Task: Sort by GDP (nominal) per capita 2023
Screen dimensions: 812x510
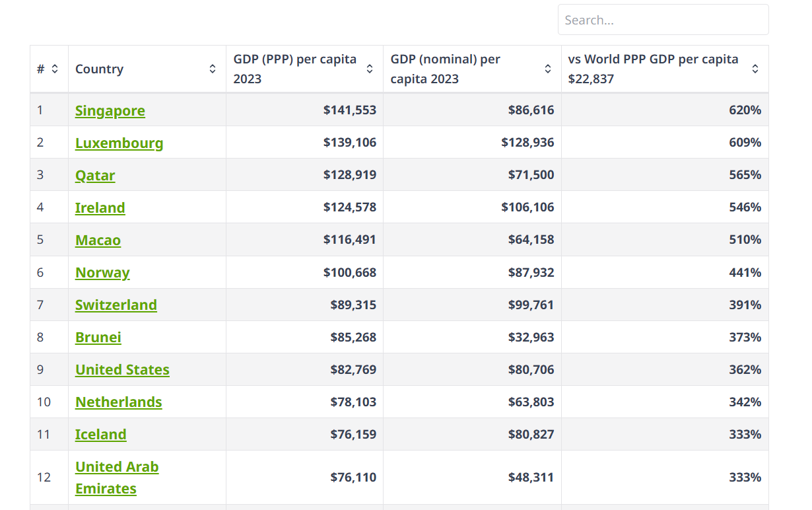Action: (548, 69)
